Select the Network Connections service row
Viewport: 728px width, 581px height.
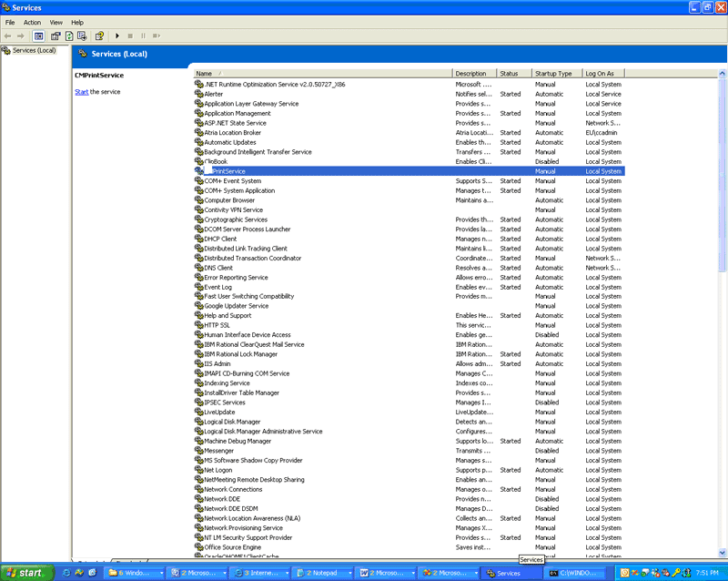[409, 489]
